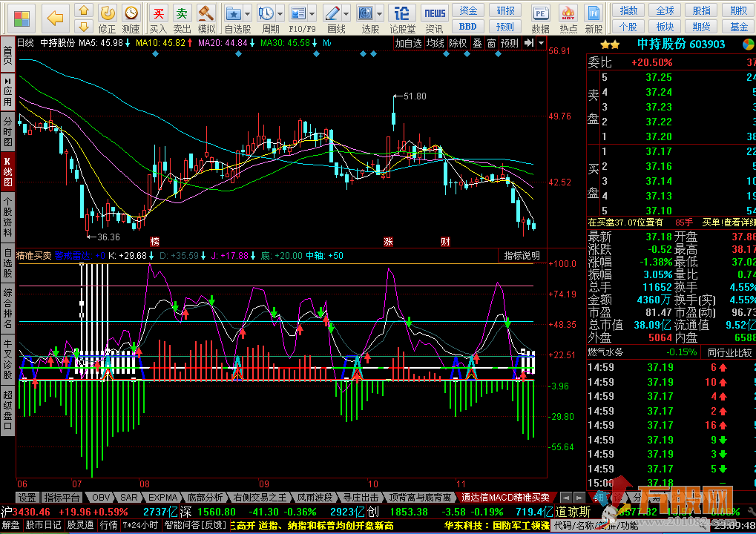Click the 板块 sector button
756x534 pixels.
coord(665,27)
